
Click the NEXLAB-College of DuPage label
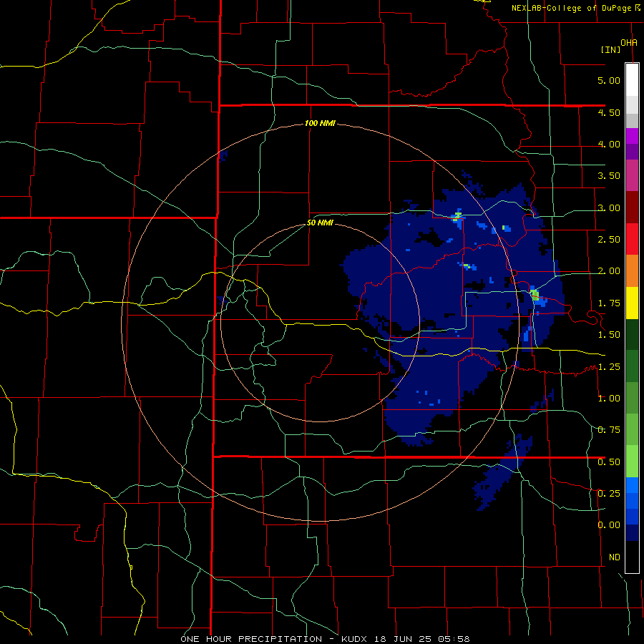pos(572,8)
